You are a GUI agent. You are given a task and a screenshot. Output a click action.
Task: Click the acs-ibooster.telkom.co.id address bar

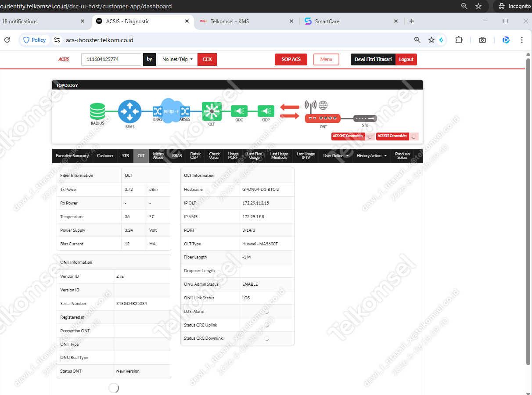point(233,40)
